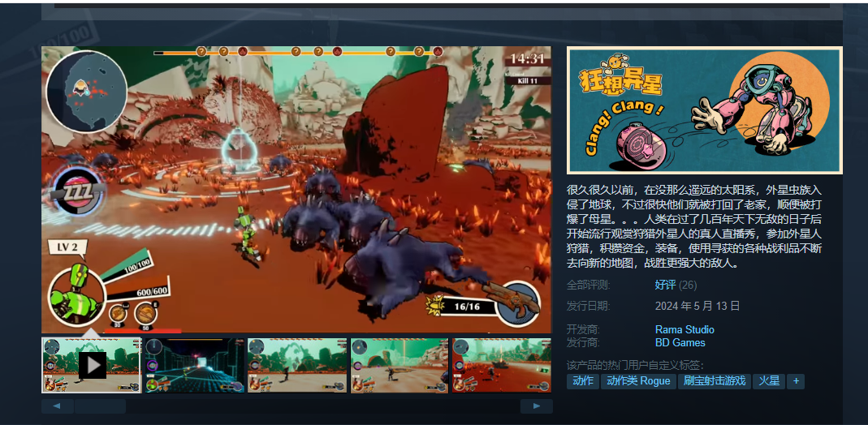
Task: Open developer Rama Studio link
Action: (x=684, y=330)
